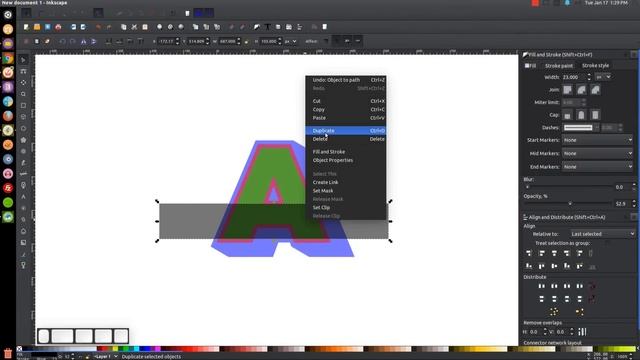The image size is (640, 360).
Task: Click the Opacity value field
Action: 622,203
